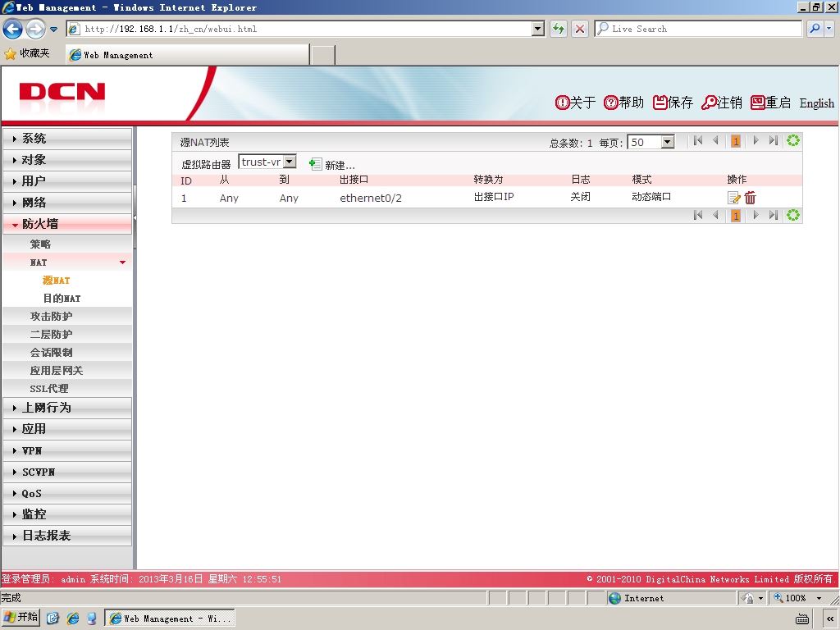The width and height of the screenshot is (840, 630).
Task: Expand the 网络 menu section
Action: point(67,203)
